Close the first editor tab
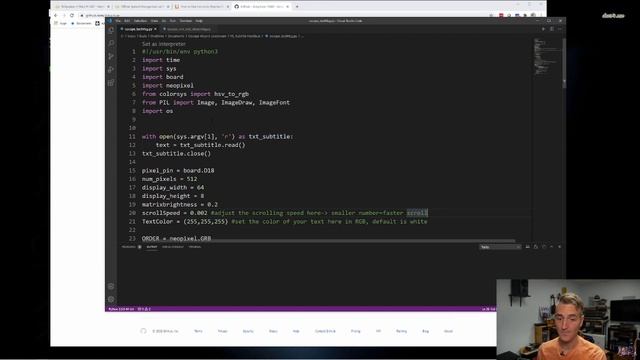 tap(155, 29)
